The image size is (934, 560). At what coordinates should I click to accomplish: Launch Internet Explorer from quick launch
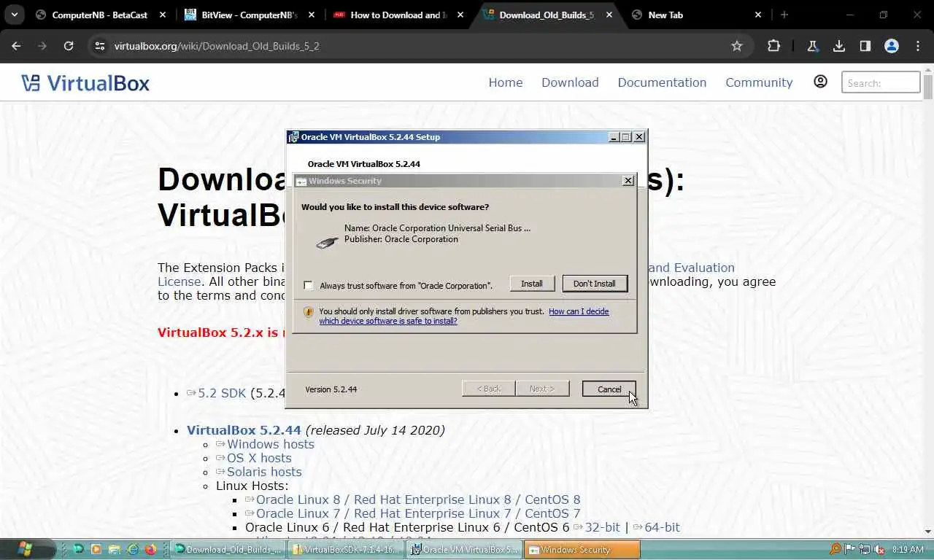(x=133, y=549)
